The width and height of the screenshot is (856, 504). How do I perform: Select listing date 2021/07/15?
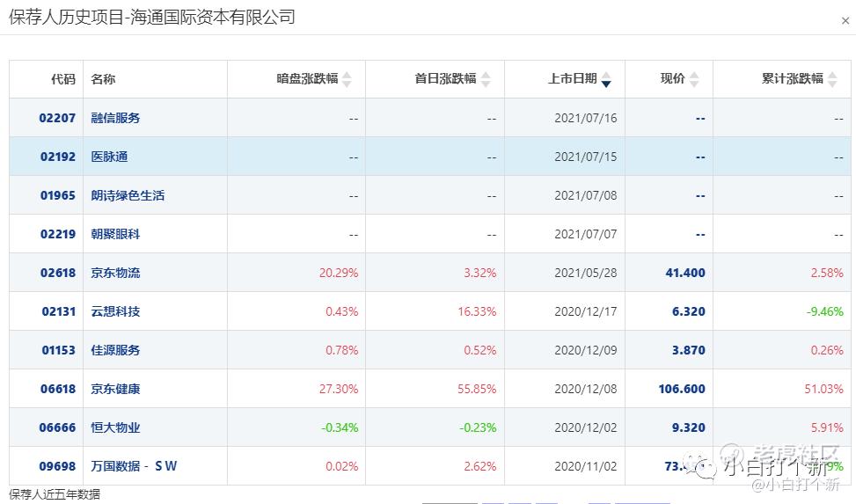(x=585, y=157)
